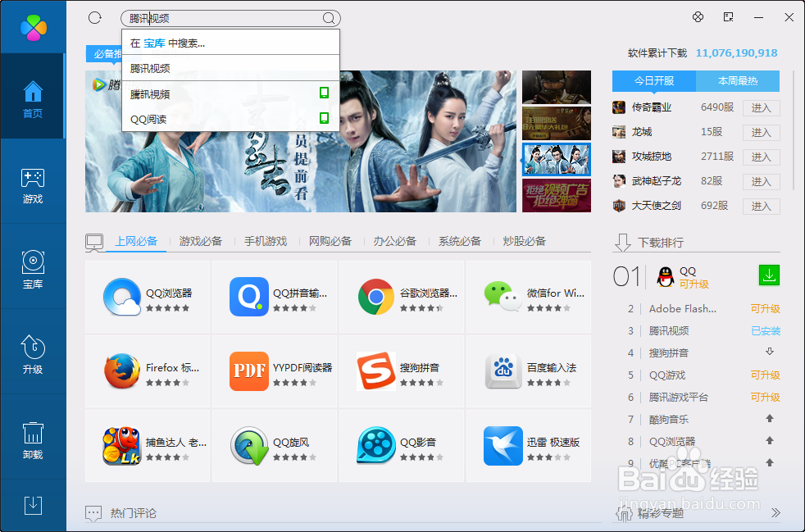Viewport: 805px width, 532px height.
Task: Click the 必备推荐 banner label tab
Action: [x=104, y=53]
